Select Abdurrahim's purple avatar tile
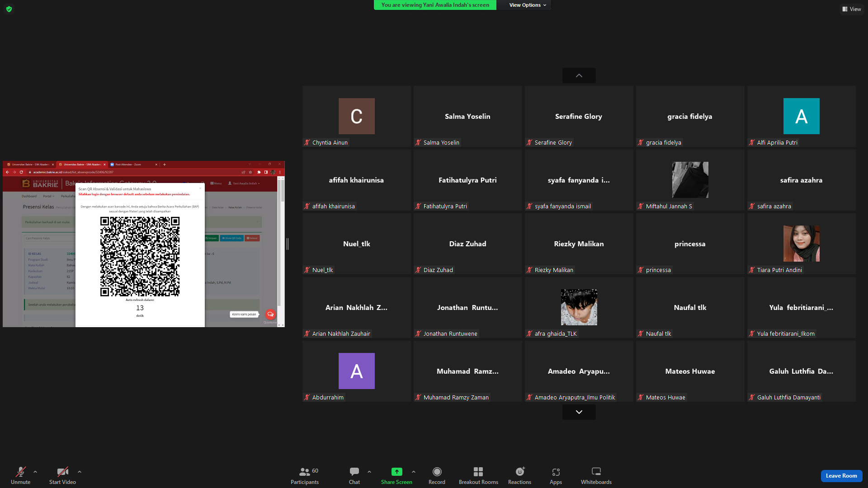This screenshot has width=868, height=488. tap(357, 371)
